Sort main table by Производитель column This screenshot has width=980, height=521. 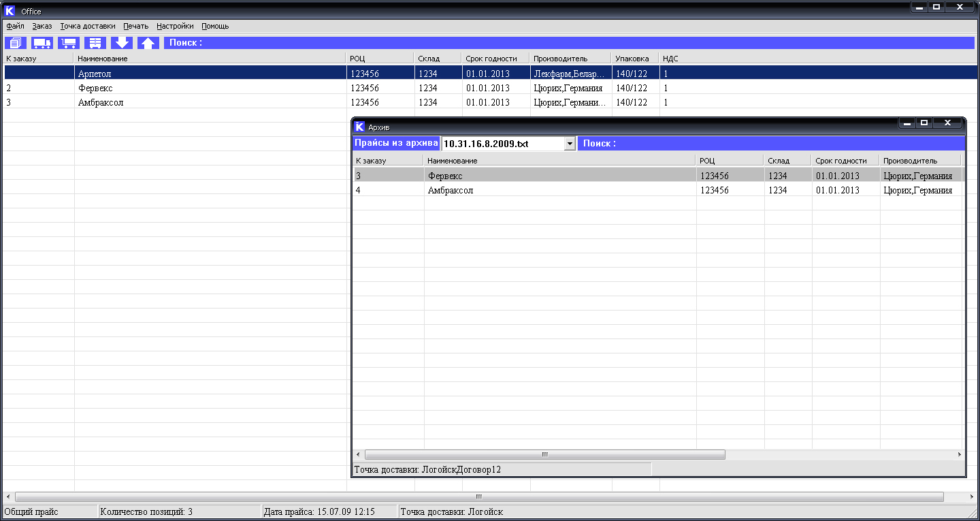pyautogui.click(x=571, y=59)
